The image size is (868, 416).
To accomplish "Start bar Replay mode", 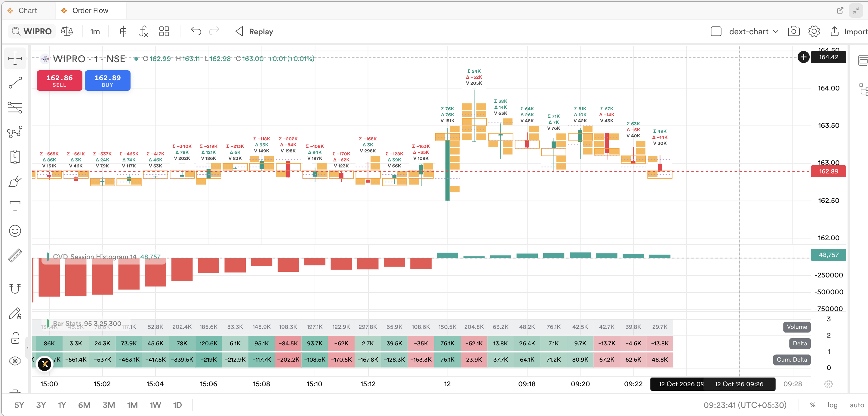I will tap(253, 31).
